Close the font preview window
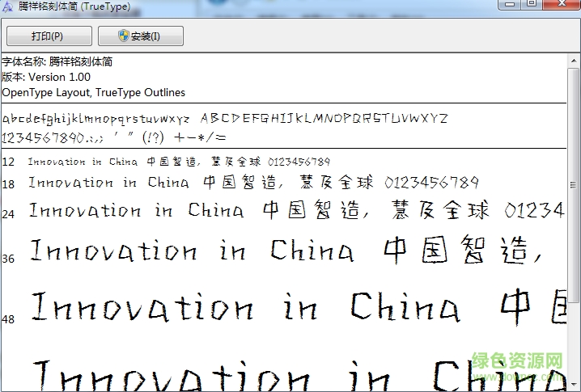The height and width of the screenshot is (392, 581). (559, 3)
